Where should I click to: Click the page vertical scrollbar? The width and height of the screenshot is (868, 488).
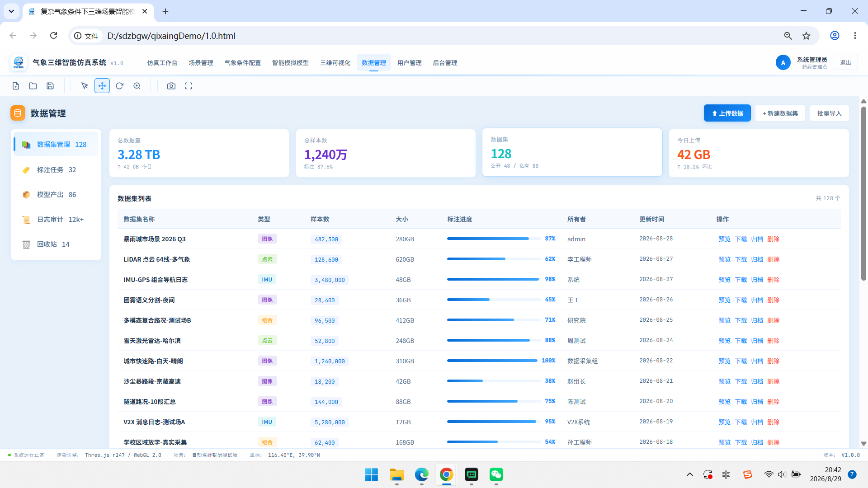click(863, 193)
